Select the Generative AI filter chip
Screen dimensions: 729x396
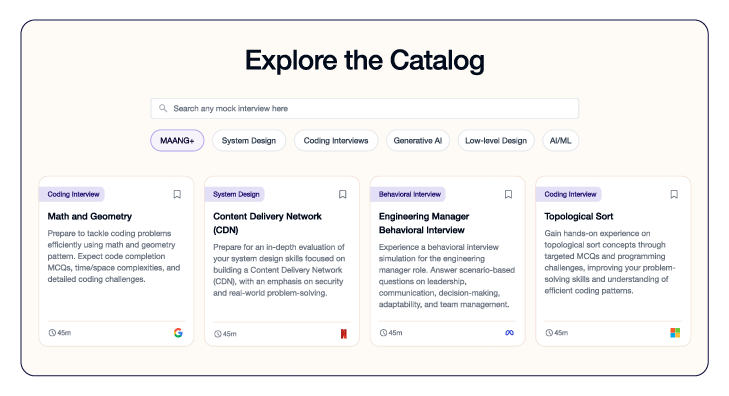coord(418,140)
